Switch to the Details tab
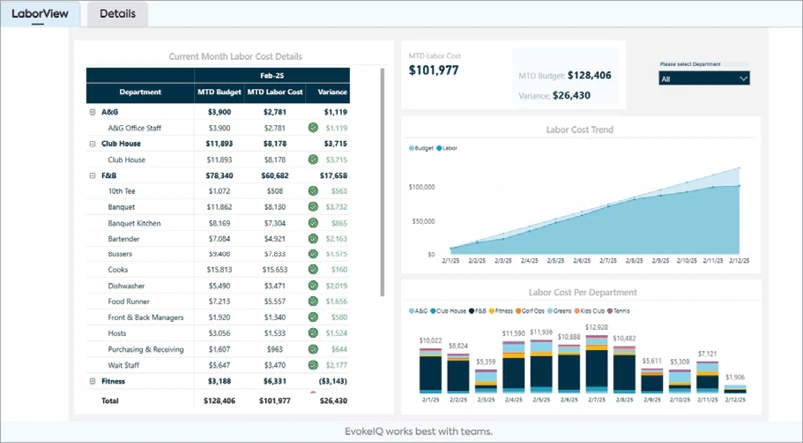Screen dimensions: 803x443 click(x=118, y=13)
